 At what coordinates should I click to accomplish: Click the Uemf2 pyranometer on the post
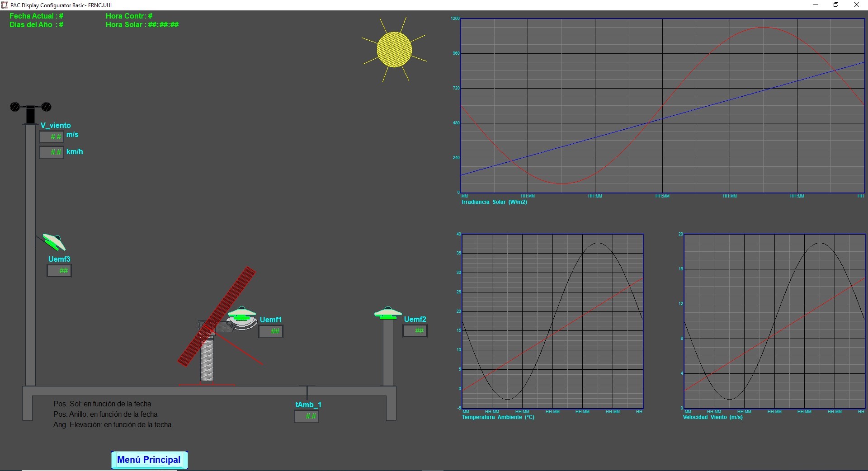[x=388, y=313]
